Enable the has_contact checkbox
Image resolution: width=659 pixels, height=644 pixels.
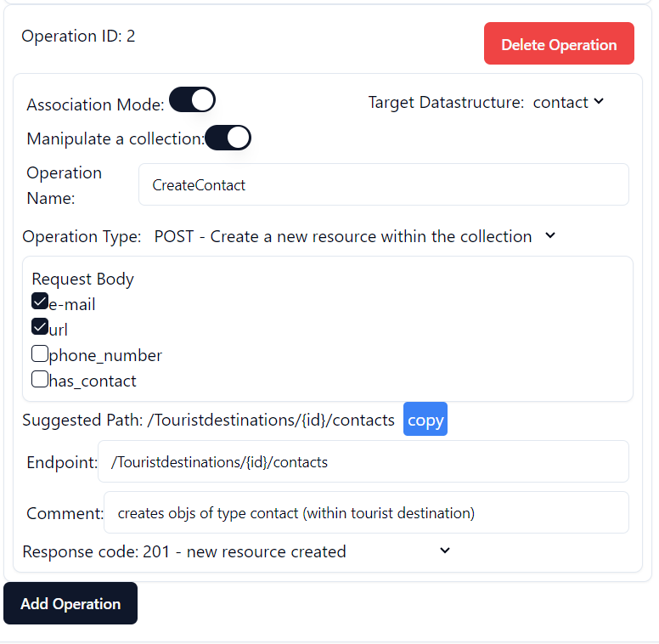(x=40, y=379)
